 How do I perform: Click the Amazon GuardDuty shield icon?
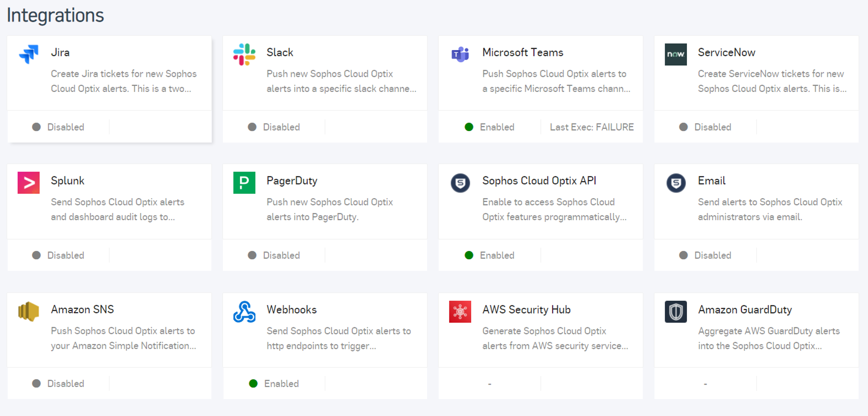coord(676,312)
